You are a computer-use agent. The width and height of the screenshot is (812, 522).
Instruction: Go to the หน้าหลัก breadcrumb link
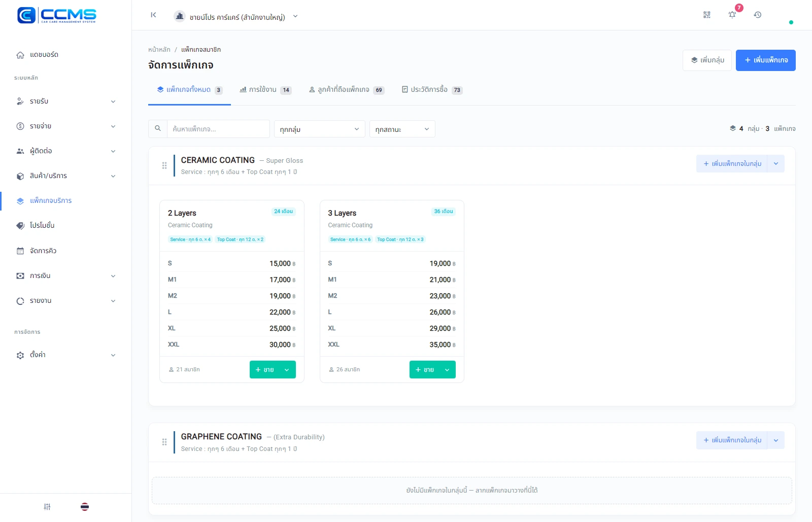pyautogui.click(x=159, y=50)
